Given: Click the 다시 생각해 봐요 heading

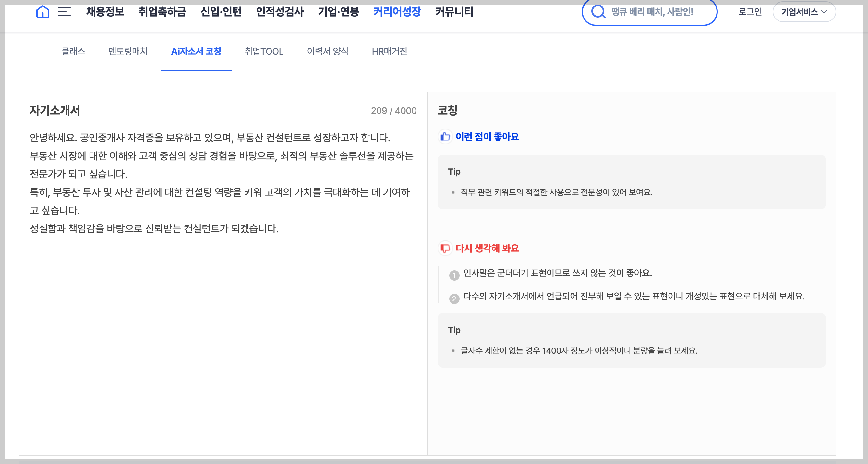Looking at the screenshot, I should tap(487, 248).
